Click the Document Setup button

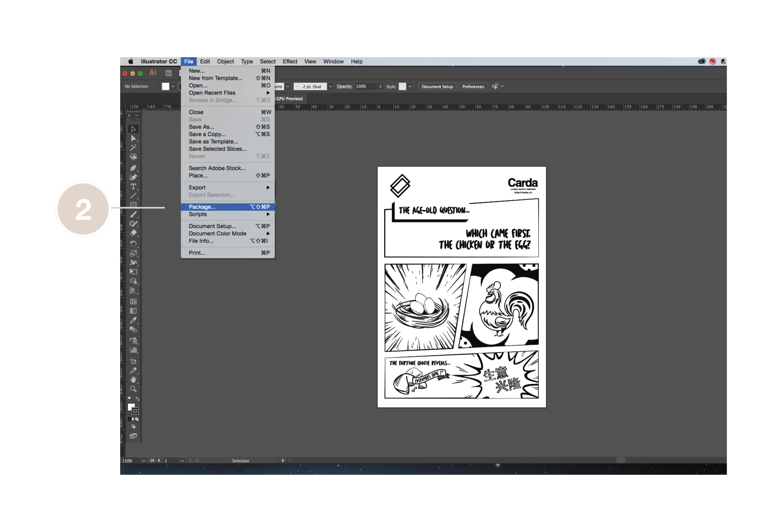[437, 87]
